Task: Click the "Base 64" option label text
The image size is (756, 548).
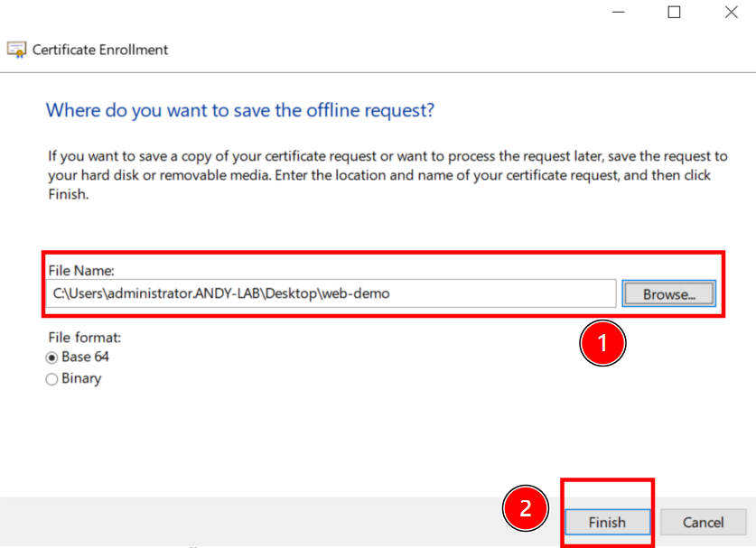Action: [85, 358]
